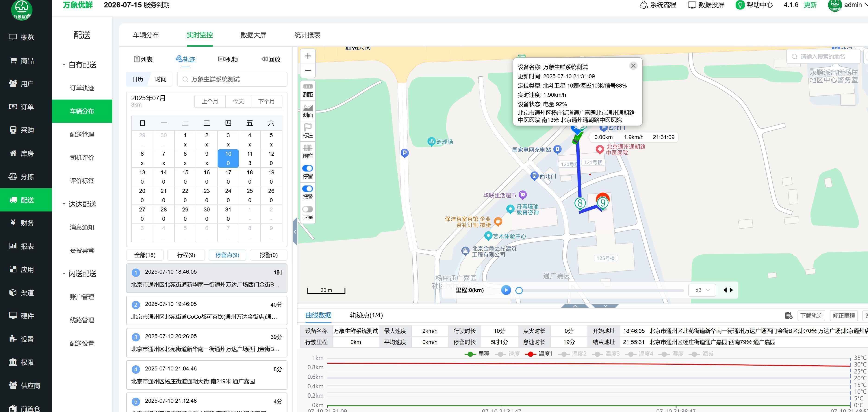The image size is (868, 412).
Task: Switch to the 列表 list view
Action: tap(143, 59)
